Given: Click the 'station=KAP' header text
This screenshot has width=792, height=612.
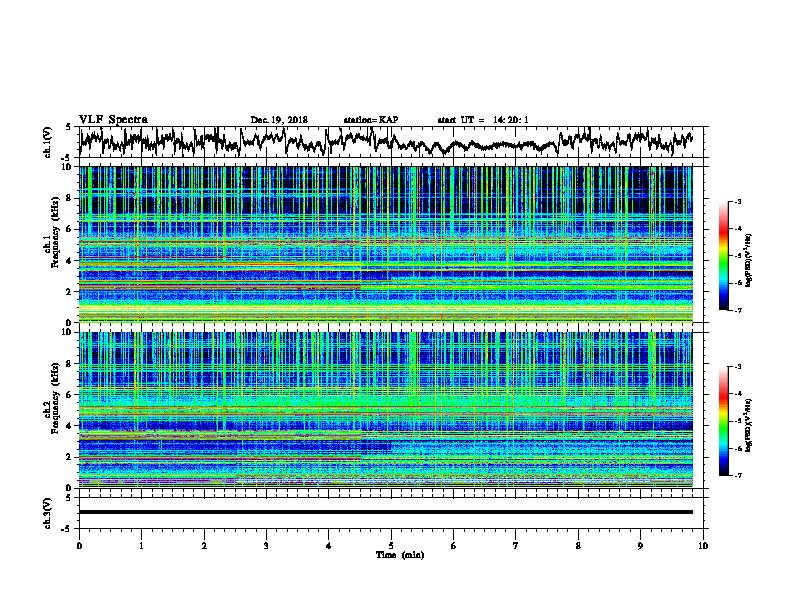Looking at the screenshot, I should (x=371, y=120).
